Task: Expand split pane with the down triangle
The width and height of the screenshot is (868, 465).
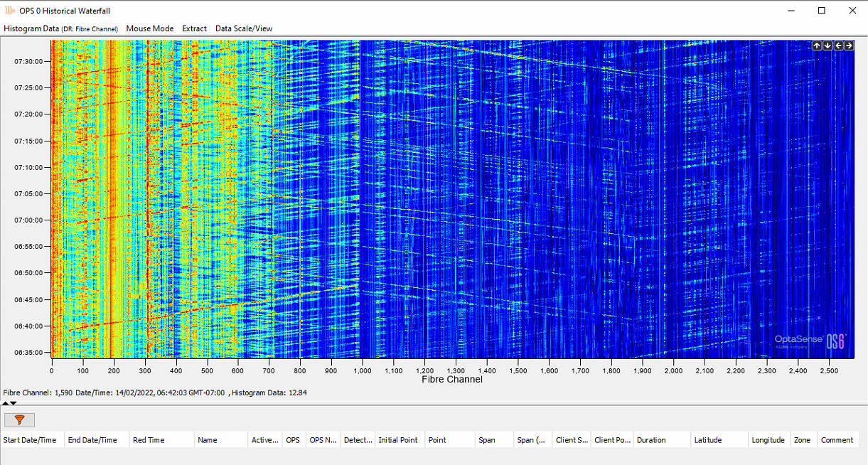Action: 14,403
